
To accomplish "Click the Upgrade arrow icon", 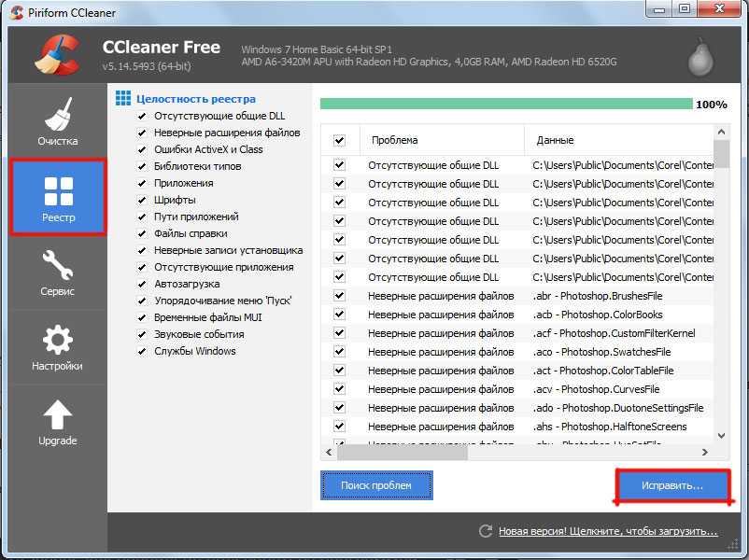I will 58,413.
